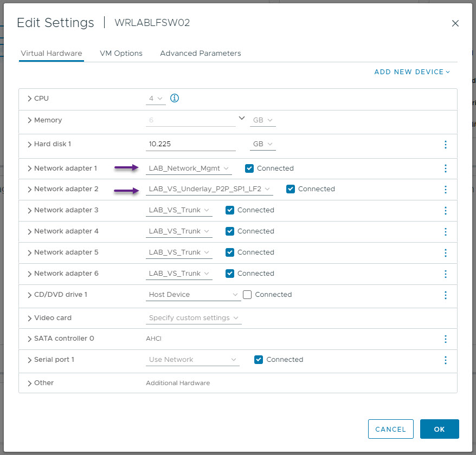Open Network adapter 3 three-dot menu

click(445, 211)
